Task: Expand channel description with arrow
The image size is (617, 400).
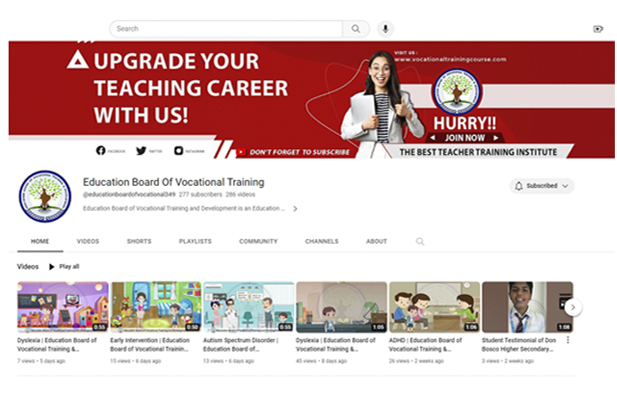Action: tap(295, 208)
